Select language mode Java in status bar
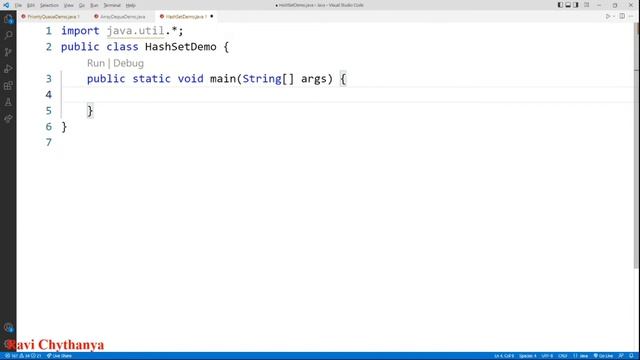 [x=581, y=356]
